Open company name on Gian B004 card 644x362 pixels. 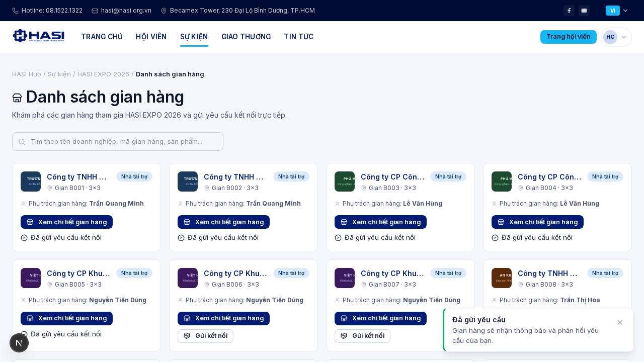pos(549,177)
